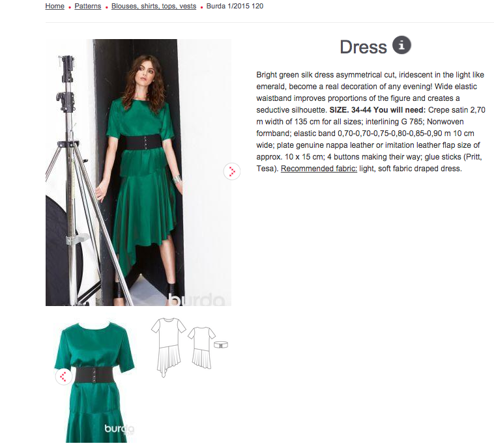Open Blouses, shirts, tops, vests category
The image size is (494, 448).
click(x=154, y=6)
